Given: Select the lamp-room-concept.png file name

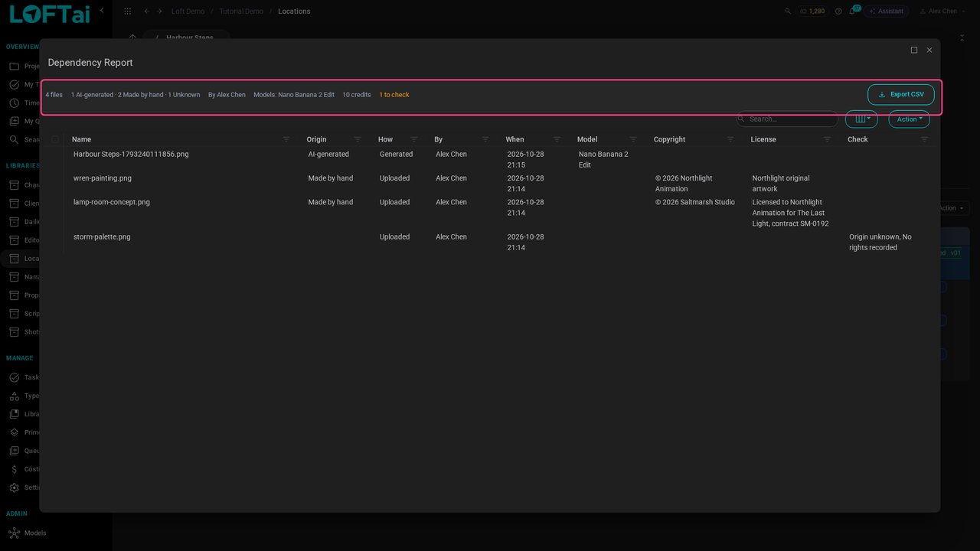Looking at the screenshot, I should tap(112, 202).
